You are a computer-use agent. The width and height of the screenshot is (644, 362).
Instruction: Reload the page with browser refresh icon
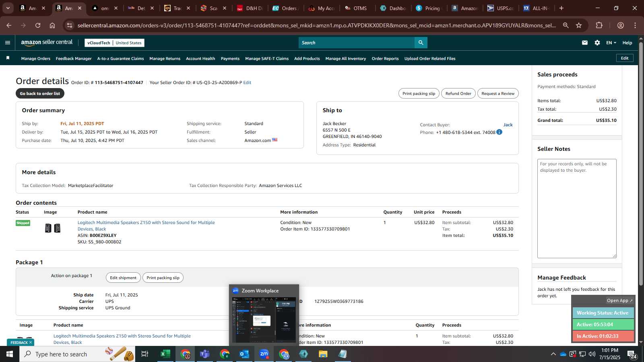38,25
